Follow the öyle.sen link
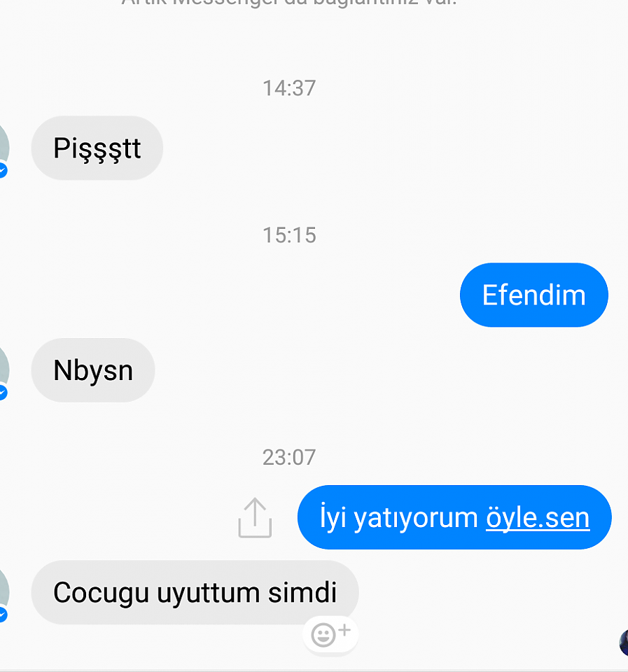The image size is (628, 672). 538,518
